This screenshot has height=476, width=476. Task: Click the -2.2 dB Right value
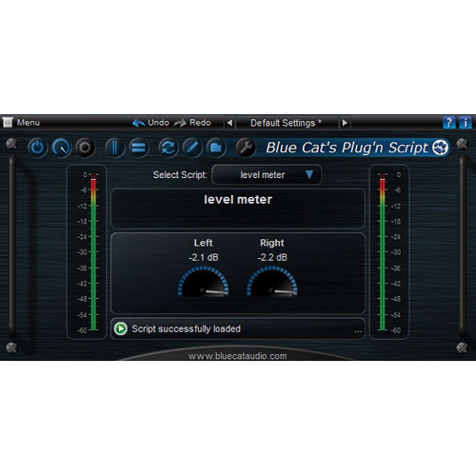[272, 257]
